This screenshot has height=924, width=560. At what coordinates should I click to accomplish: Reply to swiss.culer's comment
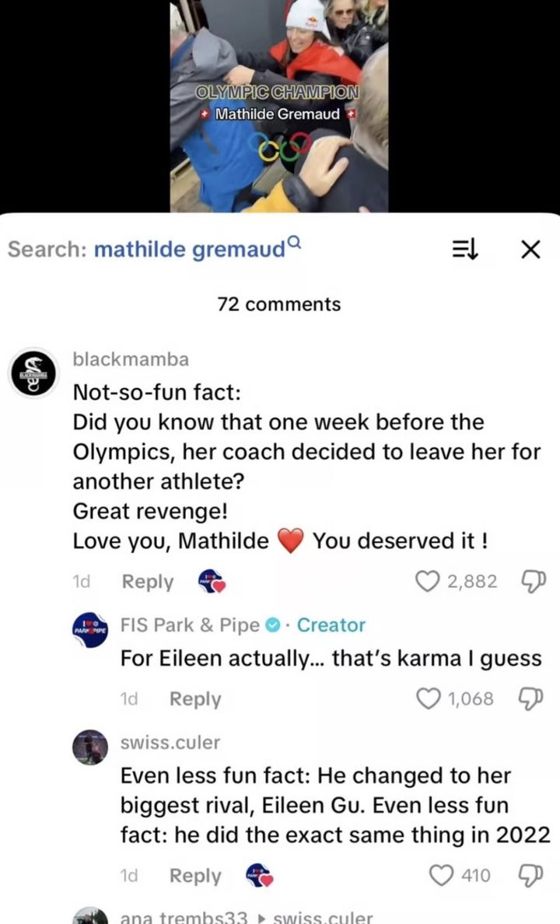(195, 876)
